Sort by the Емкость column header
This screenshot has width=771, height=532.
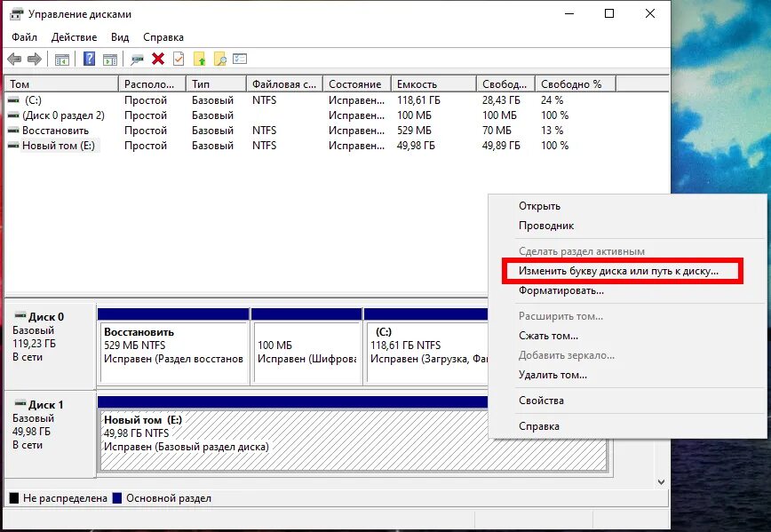pyautogui.click(x=433, y=84)
